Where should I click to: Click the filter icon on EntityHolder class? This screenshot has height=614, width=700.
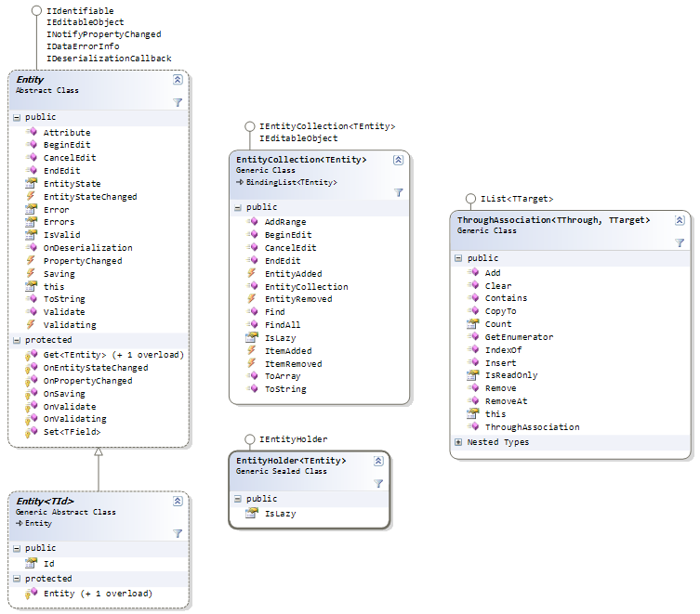point(378,483)
